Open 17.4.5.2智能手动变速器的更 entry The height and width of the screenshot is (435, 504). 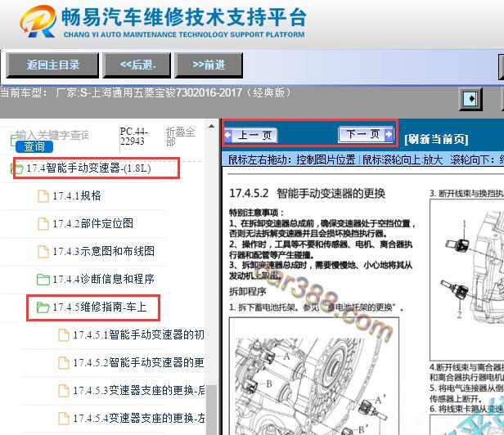(x=138, y=363)
